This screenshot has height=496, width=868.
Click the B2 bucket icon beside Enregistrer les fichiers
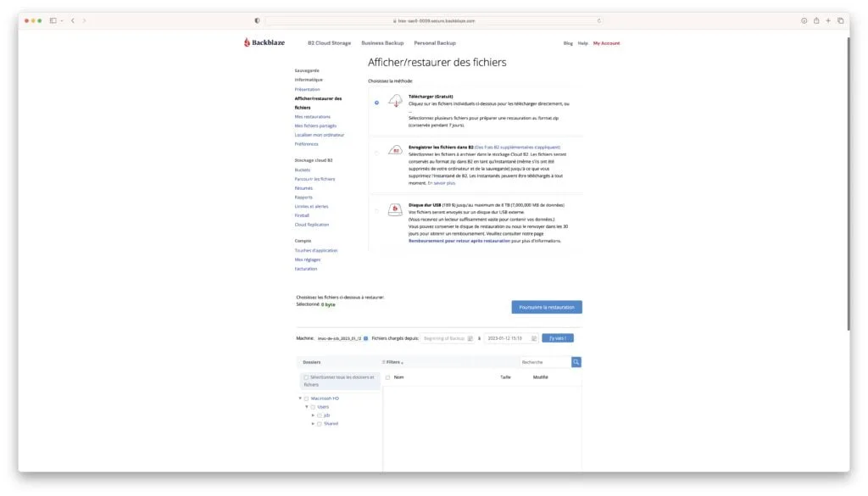(x=395, y=150)
